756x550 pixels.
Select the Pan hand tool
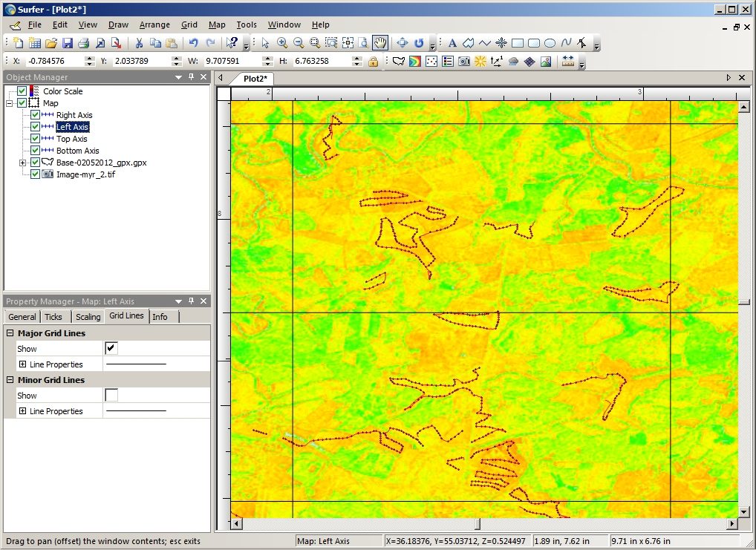coord(380,43)
